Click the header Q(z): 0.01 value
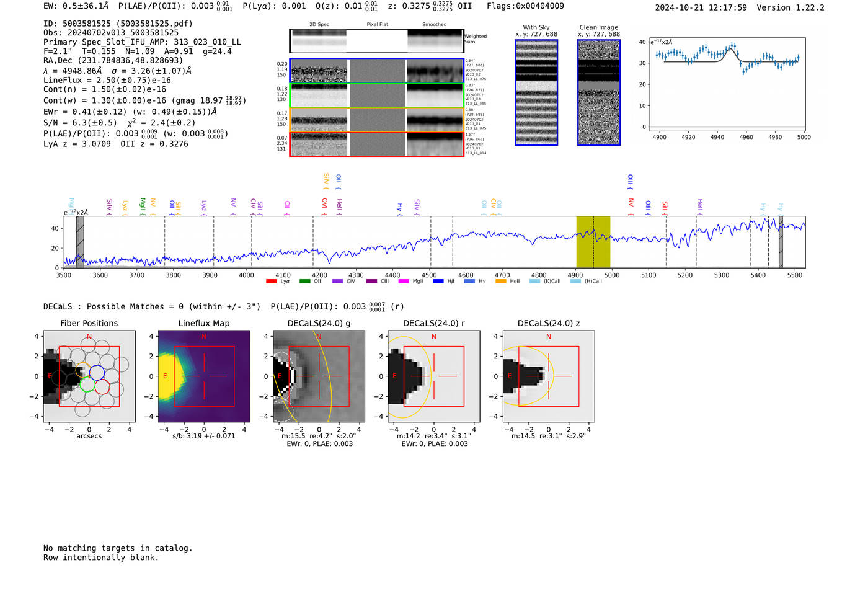Viewport: 868px width, 591px height. pos(346,6)
